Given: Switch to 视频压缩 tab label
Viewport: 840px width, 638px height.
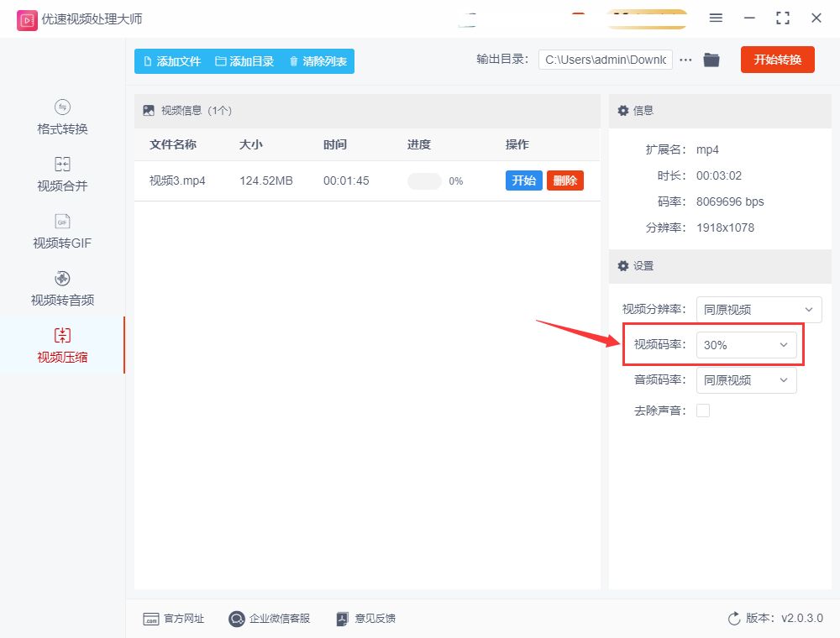Looking at the screenshot, I should 62,357.
